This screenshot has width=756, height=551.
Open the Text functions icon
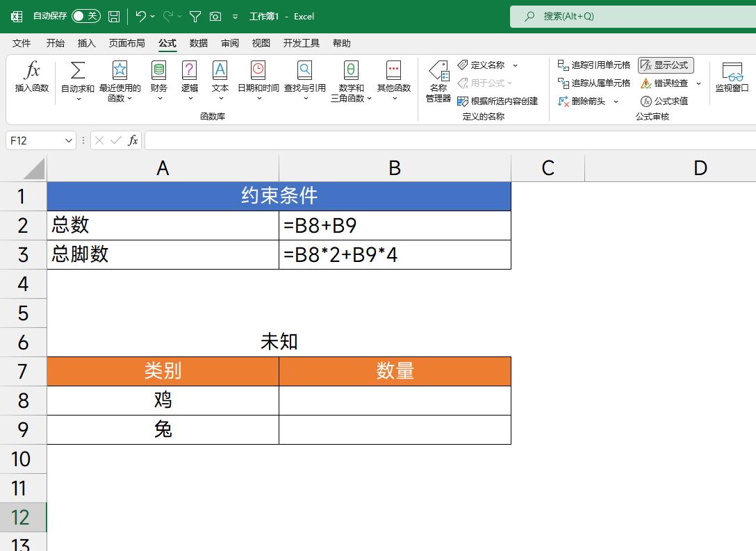pos(220,70)
